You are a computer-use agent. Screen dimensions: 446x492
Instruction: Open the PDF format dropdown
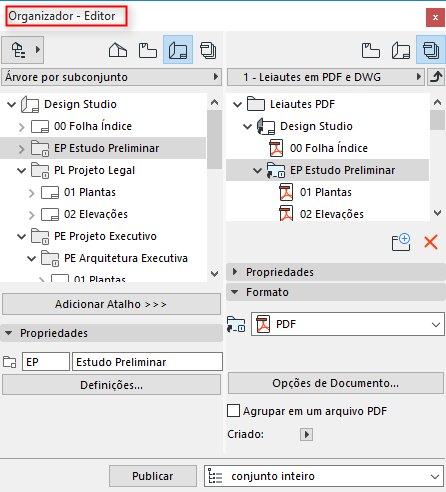coord(348,324)
